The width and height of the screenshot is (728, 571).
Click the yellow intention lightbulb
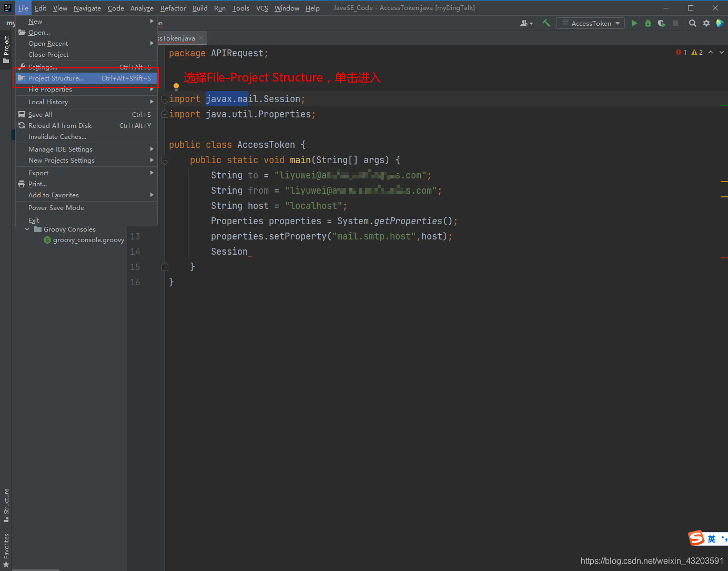tap(176, 87)
